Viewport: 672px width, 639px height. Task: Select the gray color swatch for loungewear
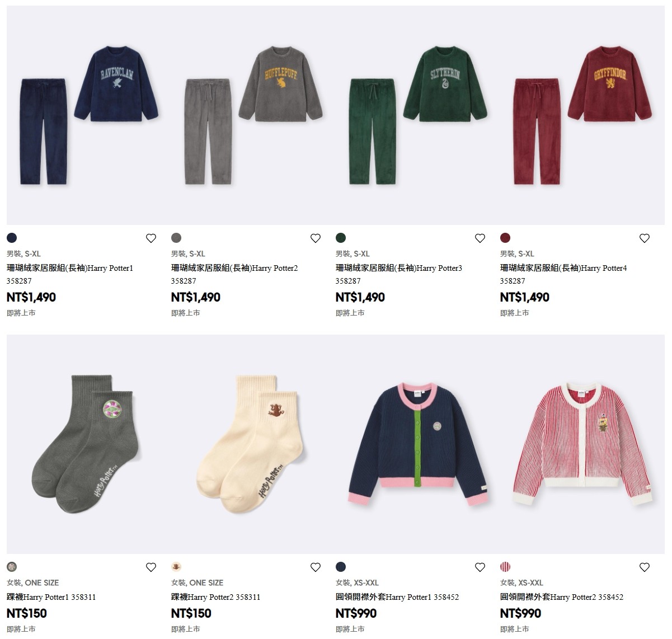pos(176,238)
